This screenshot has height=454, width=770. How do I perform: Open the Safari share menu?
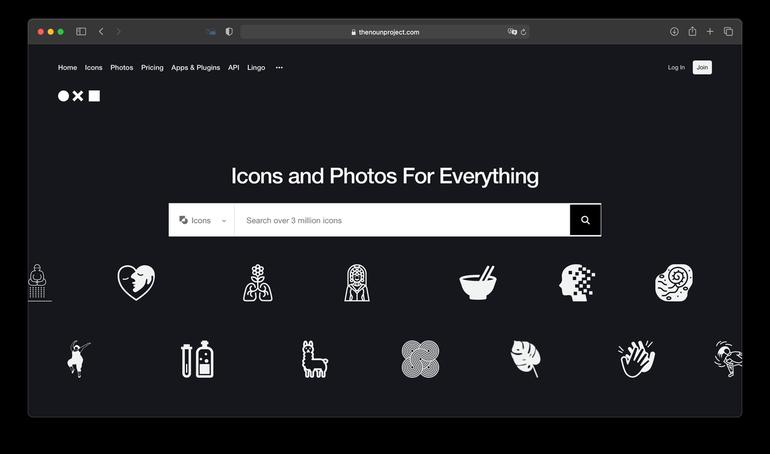pos(692,32)
